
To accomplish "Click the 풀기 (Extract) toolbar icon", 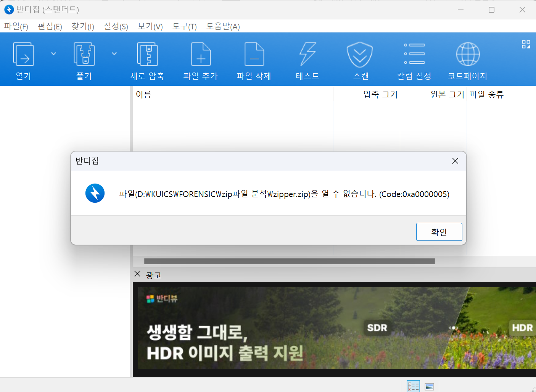I will coord(84,54).
